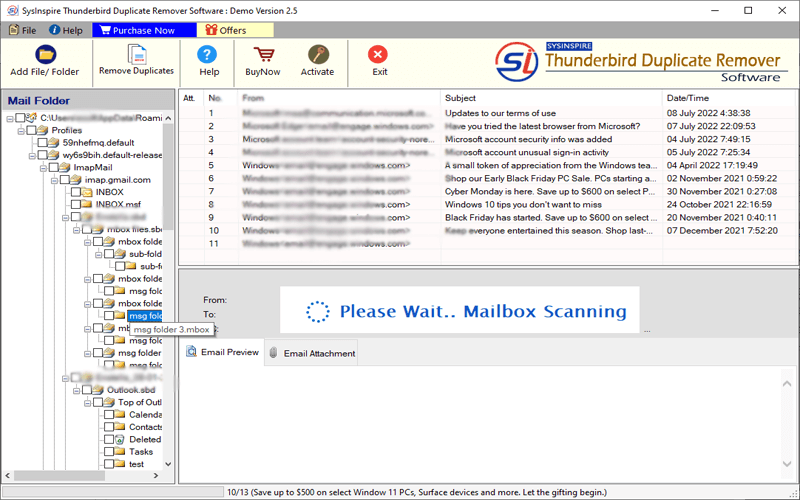Screen dimensions: 800x500
Task: Click the Calendar folder icon in tree
Action: coord(119,415)
